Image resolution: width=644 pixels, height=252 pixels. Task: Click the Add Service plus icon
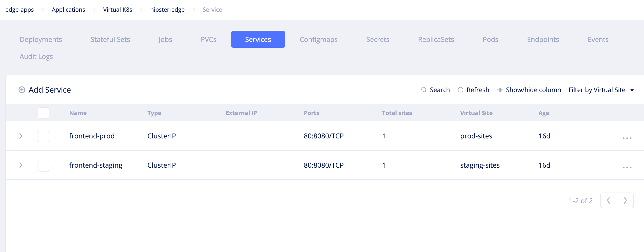(x=21, y=90)
